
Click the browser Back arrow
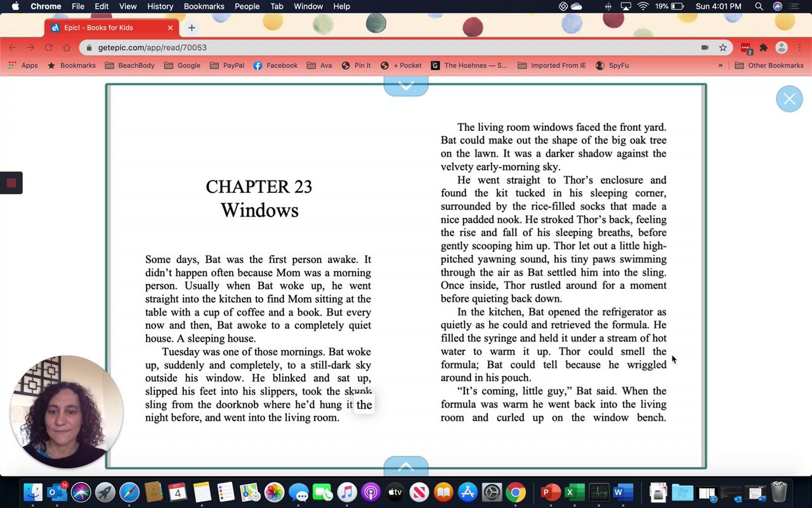pyautogui.click(x=13, y=48)
